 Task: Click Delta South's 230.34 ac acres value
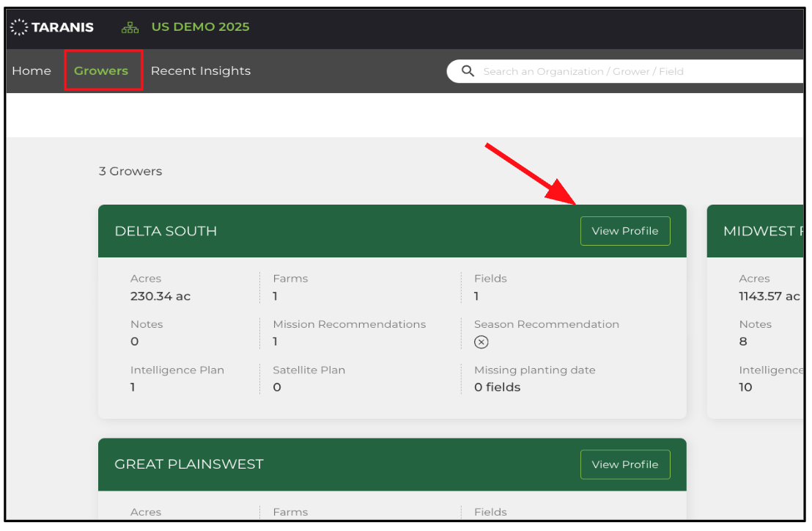click(160, 296)
